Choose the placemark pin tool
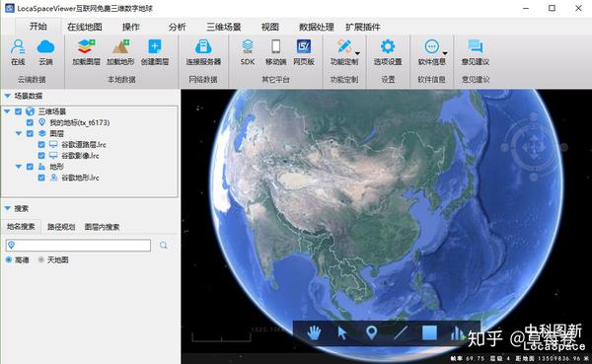592x364 pixels. pos(372,332)
